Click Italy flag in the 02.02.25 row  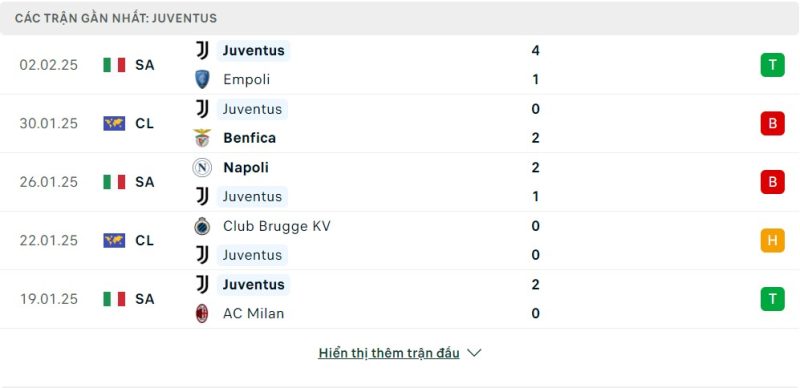[x=114, y=65]
